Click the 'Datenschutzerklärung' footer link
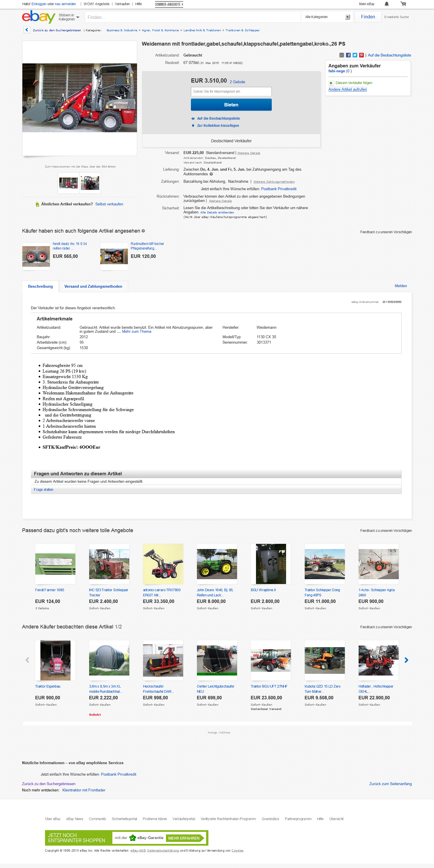 [x=163, y=851]
